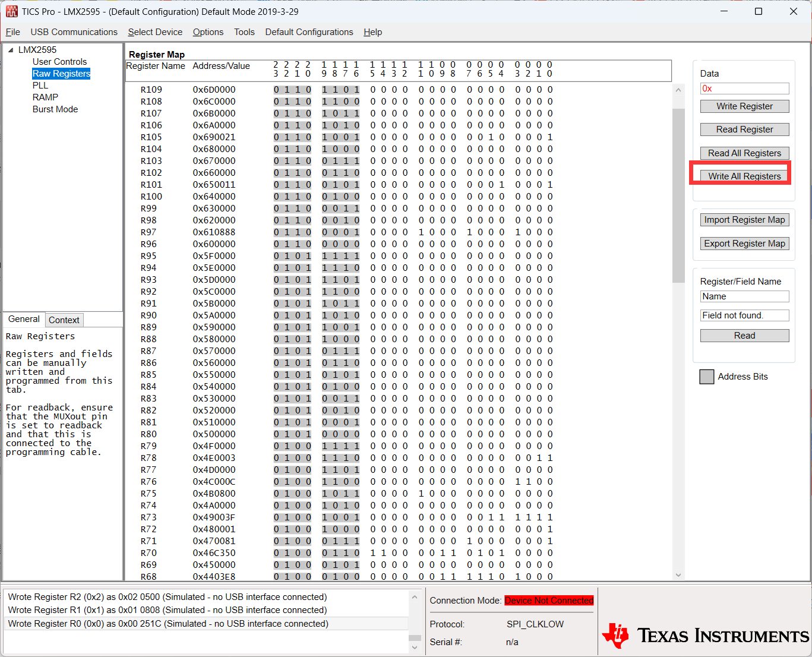Toggle bit 5 of register R105
The width and height of the screenshot is (812, 657).
coord(491,137)
